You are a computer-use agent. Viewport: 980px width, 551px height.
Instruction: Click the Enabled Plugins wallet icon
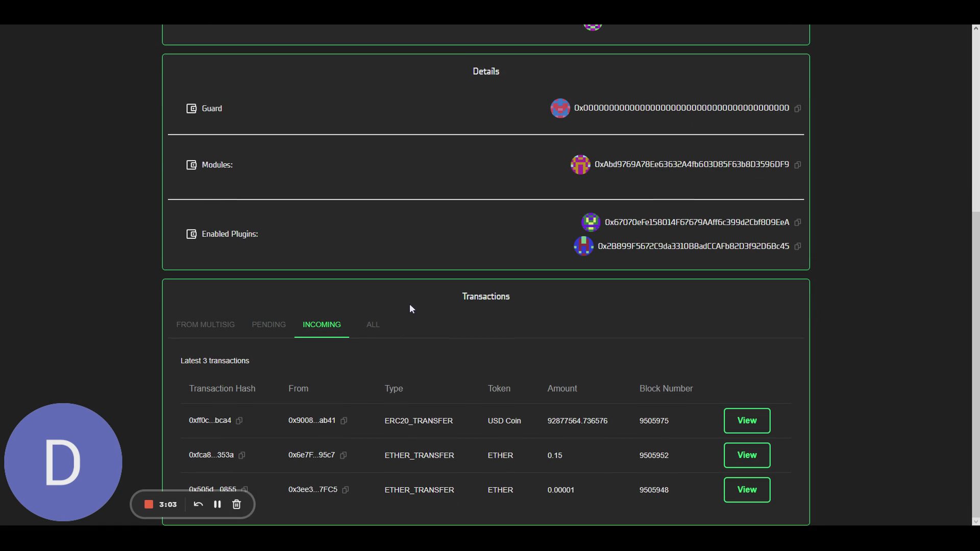pos(191,234)
